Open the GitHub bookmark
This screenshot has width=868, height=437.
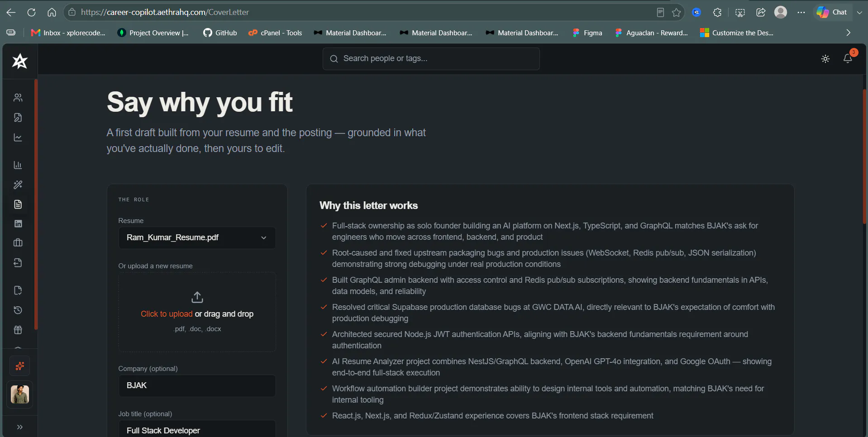coord(220,33)
